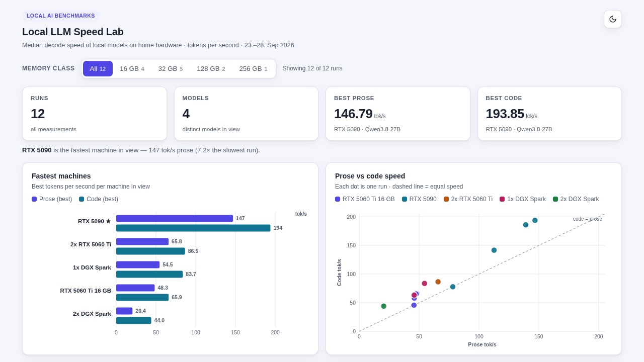The image size is (644, 362).
Task: Click the Best Code stat card
Action: tap(549, 114)
